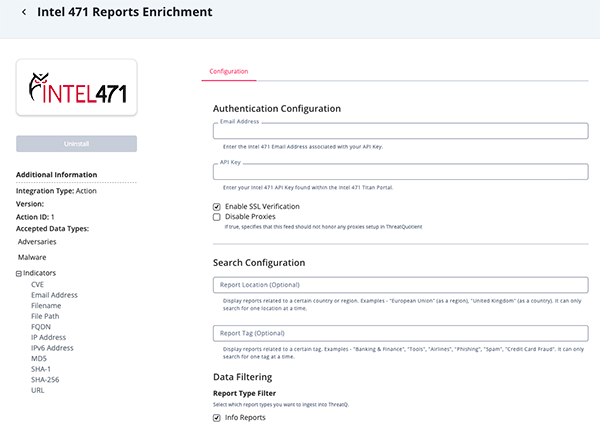This screenshot has height=426, width=600.
Task: Go back using the arrow beside title
Action: coord(24,12)
